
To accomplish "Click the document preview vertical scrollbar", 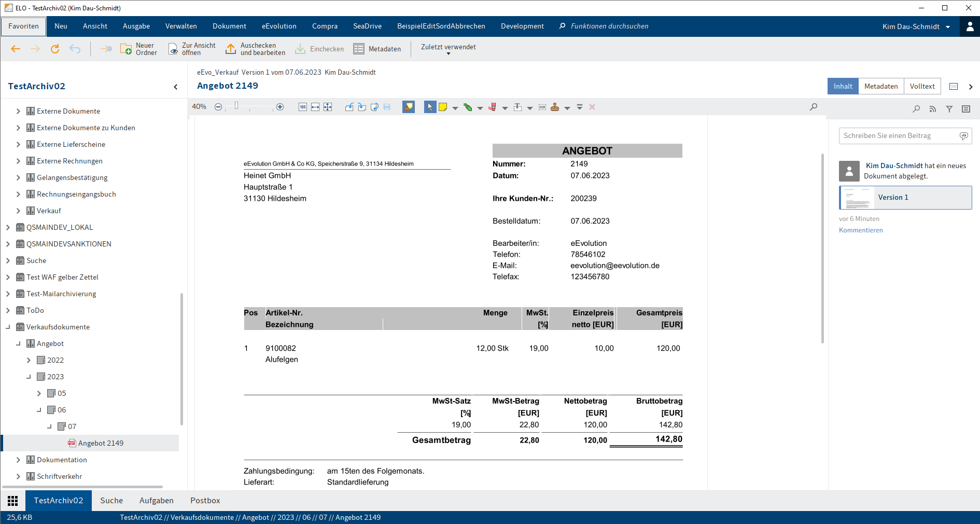I will (x=822, y=248).
